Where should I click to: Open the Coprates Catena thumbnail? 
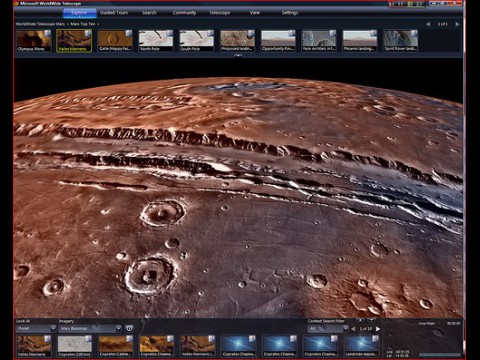pos(115,346)
